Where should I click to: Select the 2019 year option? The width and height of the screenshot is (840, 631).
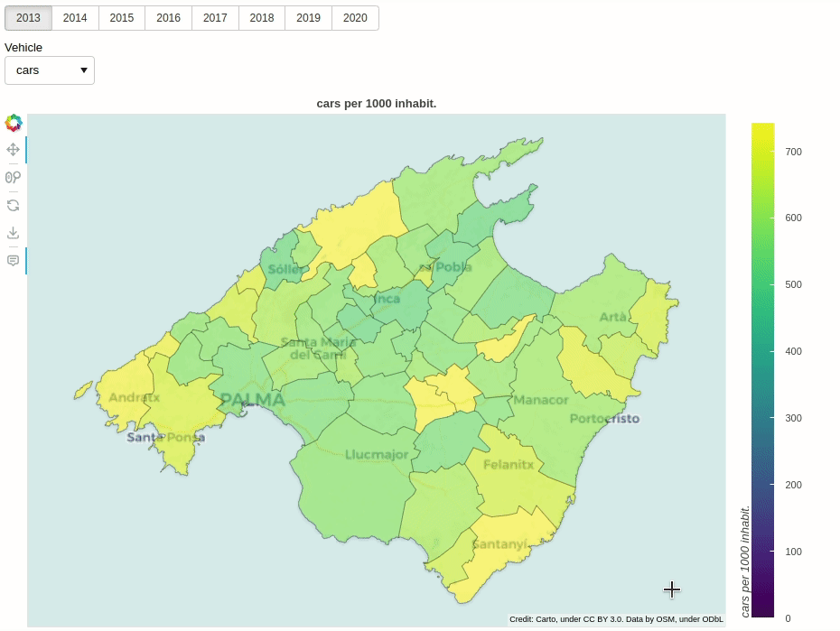(308, 17)
